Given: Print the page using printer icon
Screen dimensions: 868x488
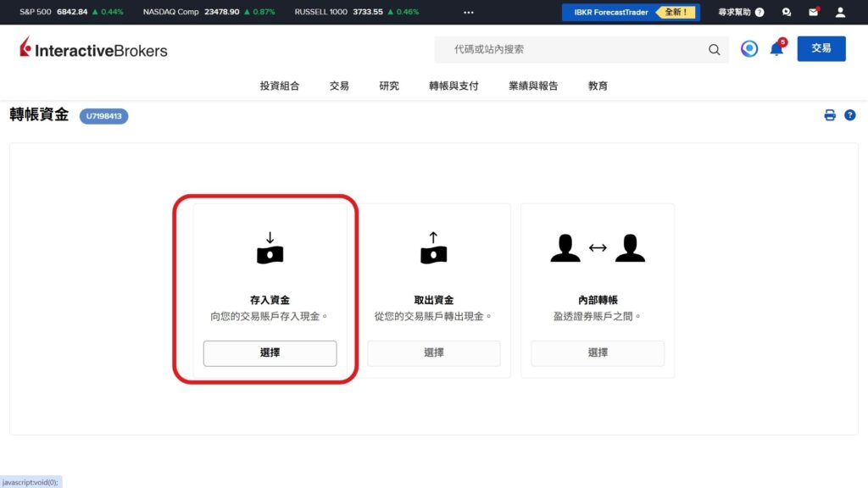Looking at the screenshot, I should (830, 115).
